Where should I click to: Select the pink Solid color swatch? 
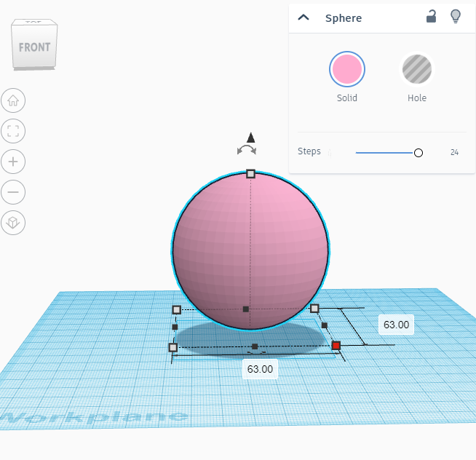(347, 69)
